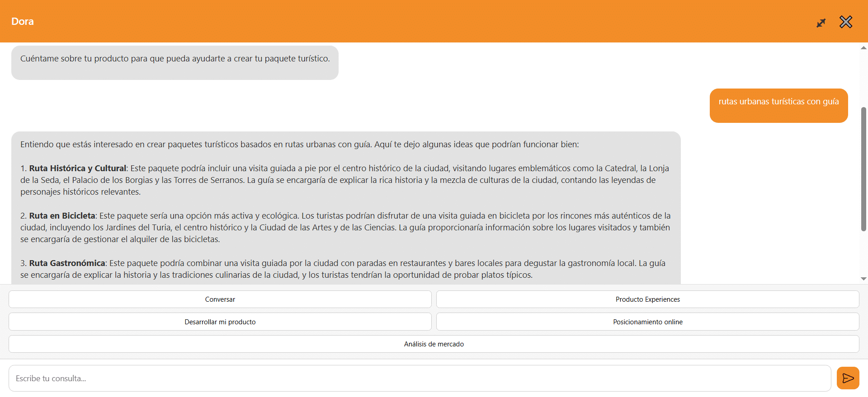This screenshot has width=868, height=397.
Task: Click the user message about rutas urbanas
Action: (778, 102)
